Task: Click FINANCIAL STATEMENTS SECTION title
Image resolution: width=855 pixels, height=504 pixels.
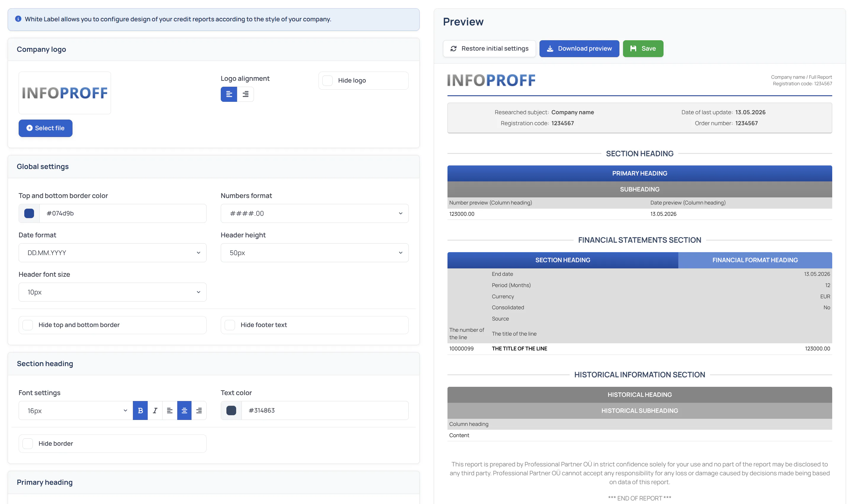Action: [639, 240]
